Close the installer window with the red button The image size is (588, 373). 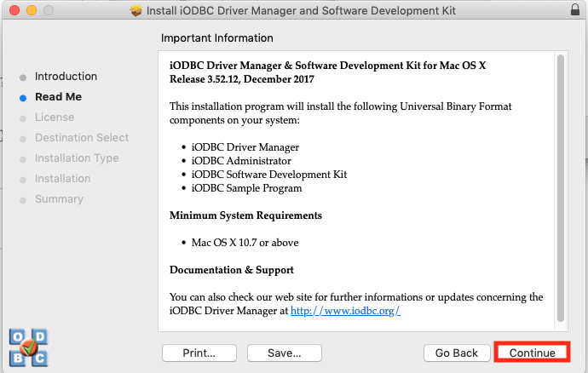14,10
